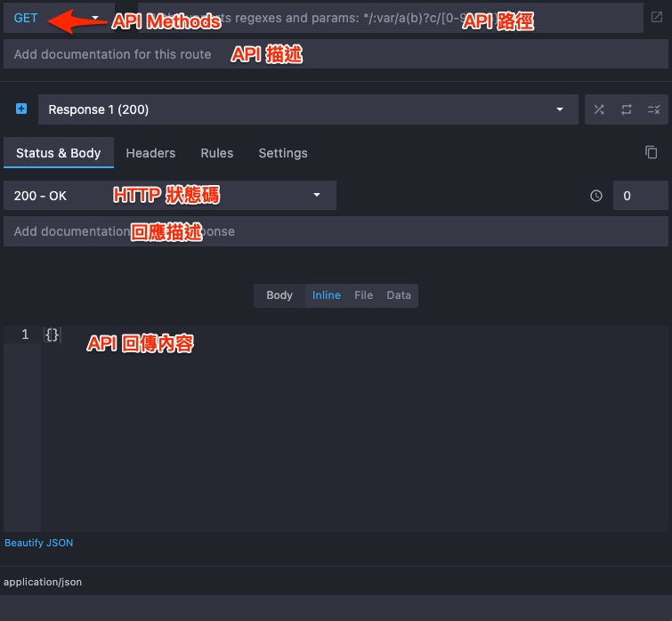Click the latency value field

tap(640, 196)
